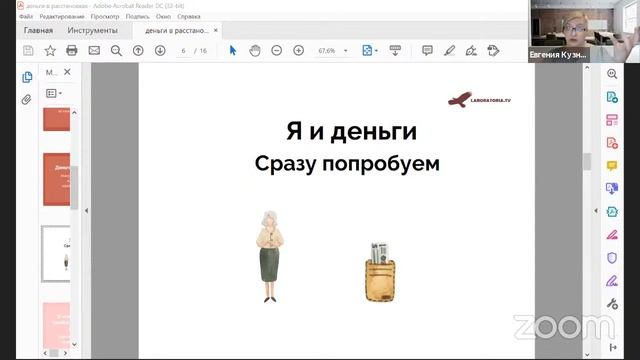
Task: Open yellow Comment tool in right pane
Action: click(612, 166)
